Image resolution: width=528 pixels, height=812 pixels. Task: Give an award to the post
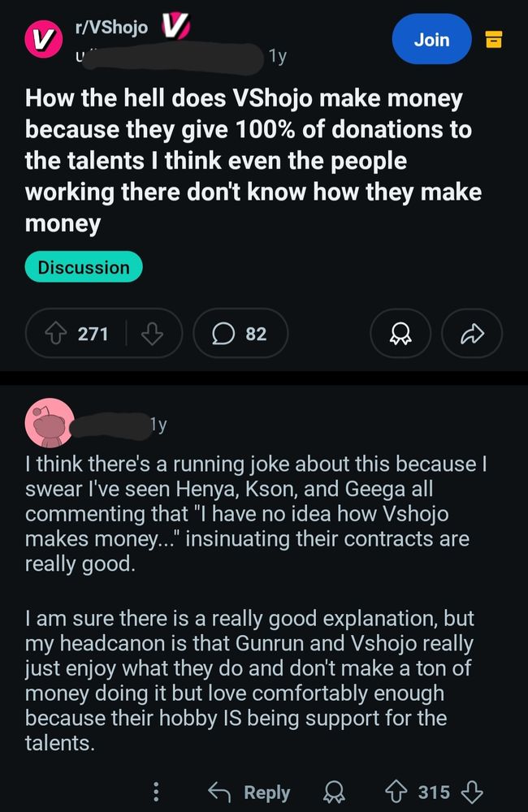pos(400,333)
